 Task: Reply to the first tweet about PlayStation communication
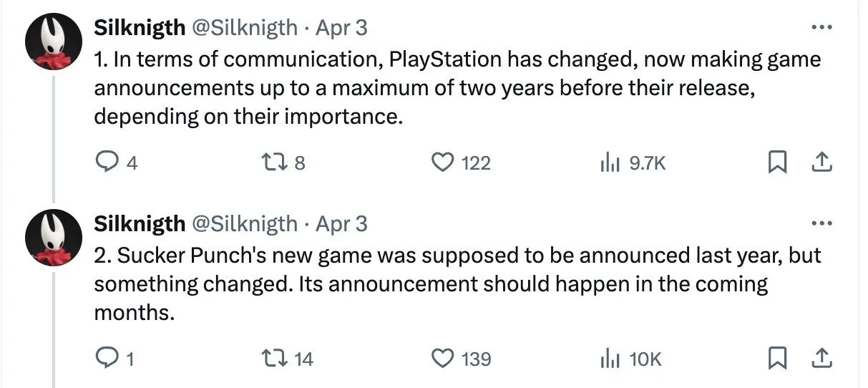(107, 163)
